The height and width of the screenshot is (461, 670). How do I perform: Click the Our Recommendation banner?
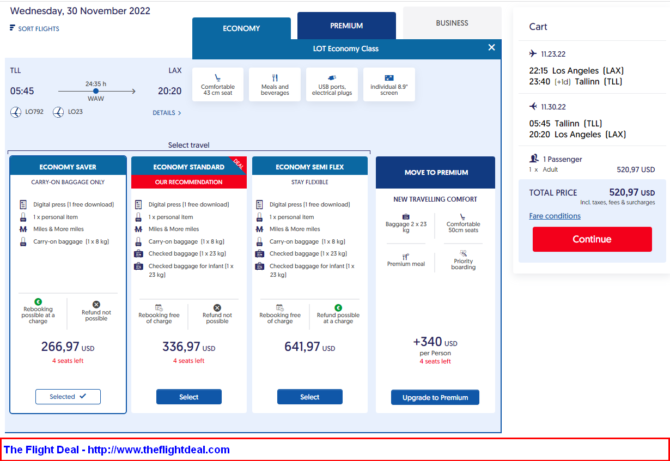[189, 182]
